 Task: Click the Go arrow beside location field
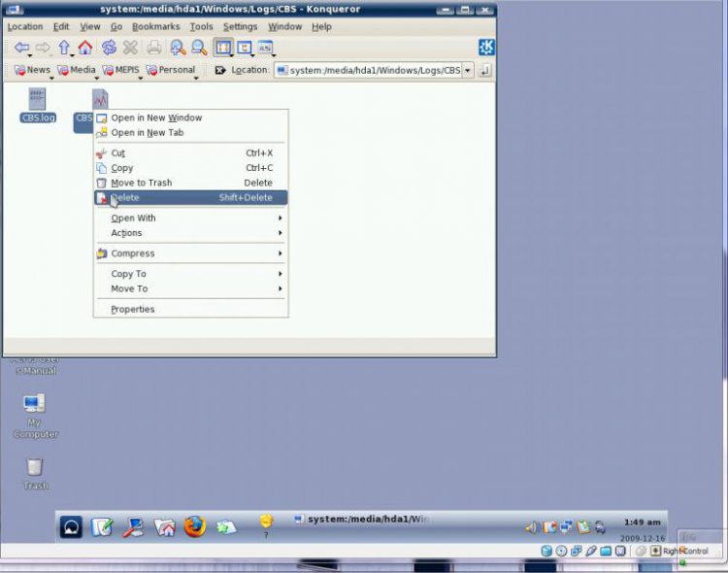[x=485, y=71]
